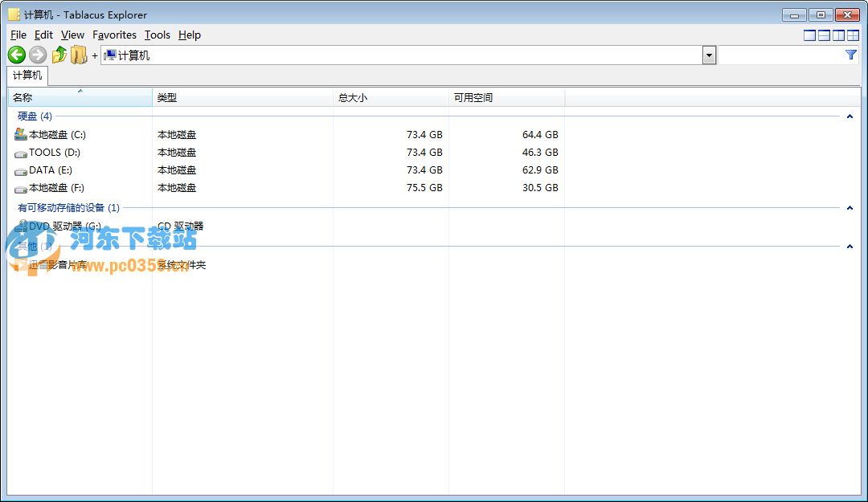The image size is (868, 502).
Task: Switch to single-pane layout
Action: pos(809,35)
